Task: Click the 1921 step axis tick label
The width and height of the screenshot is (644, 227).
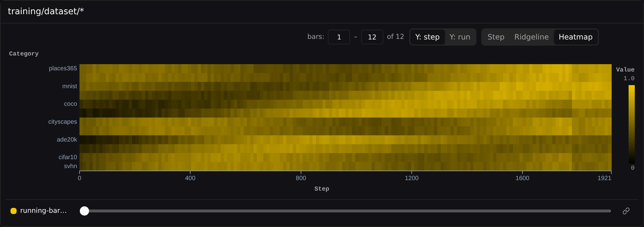Action: coord(604,178)
